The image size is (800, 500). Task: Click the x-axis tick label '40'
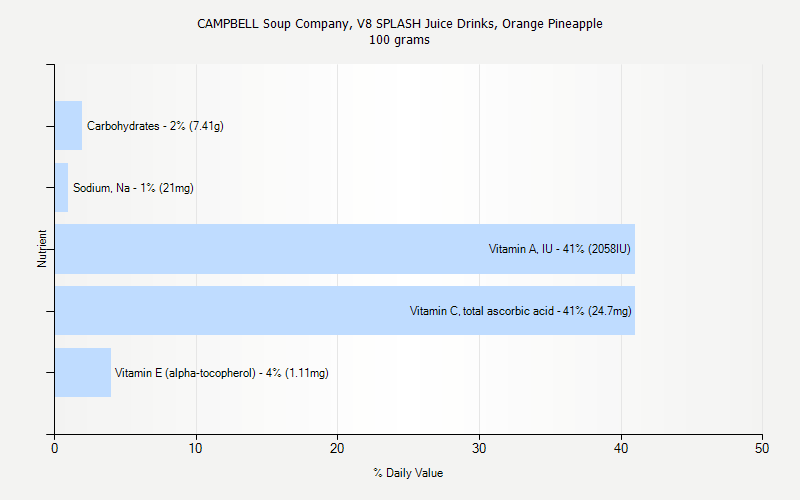click(x=621, y=448)
